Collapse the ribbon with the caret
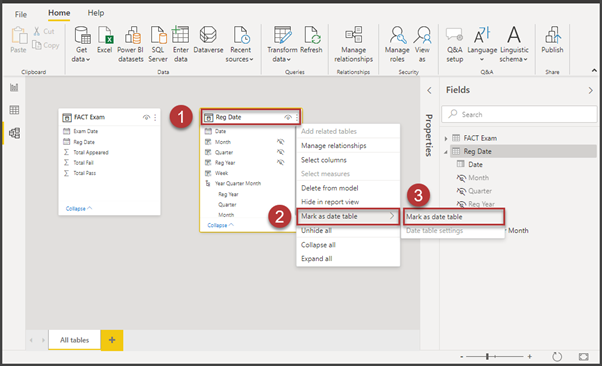 [594, 70]
